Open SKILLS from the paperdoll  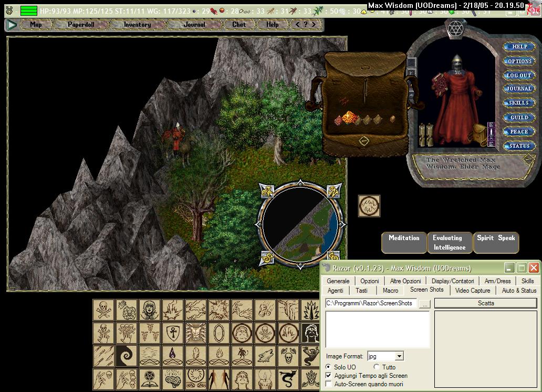(x=519, y=103)
